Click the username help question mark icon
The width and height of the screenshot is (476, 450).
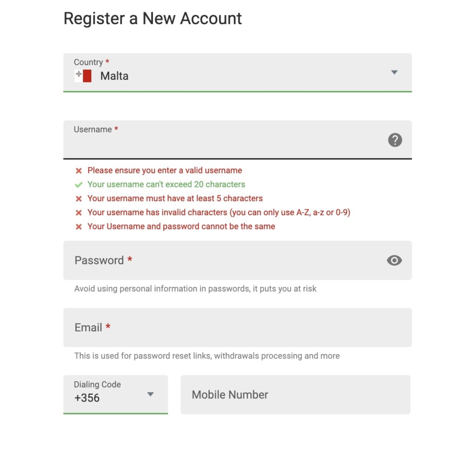pyautogui.click(x=395, y=140)
